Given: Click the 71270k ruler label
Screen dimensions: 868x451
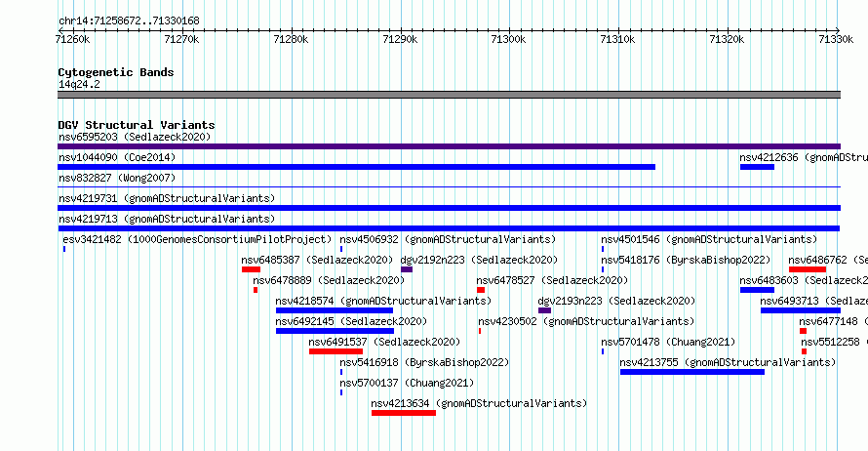Looking at the screenshot, I should coord(181,39).
